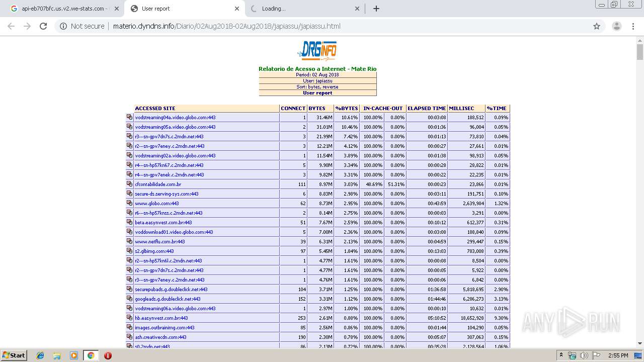Click the 51.31% cache-out cell
Image resolution: width=644 pixels, height=362 pixels.
click(x=395, y=184)
